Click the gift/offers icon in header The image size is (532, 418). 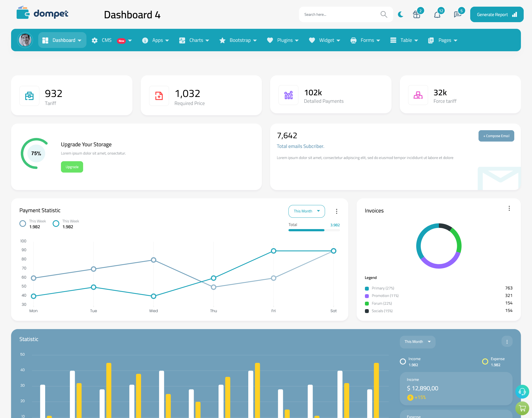tap(417, 14)
